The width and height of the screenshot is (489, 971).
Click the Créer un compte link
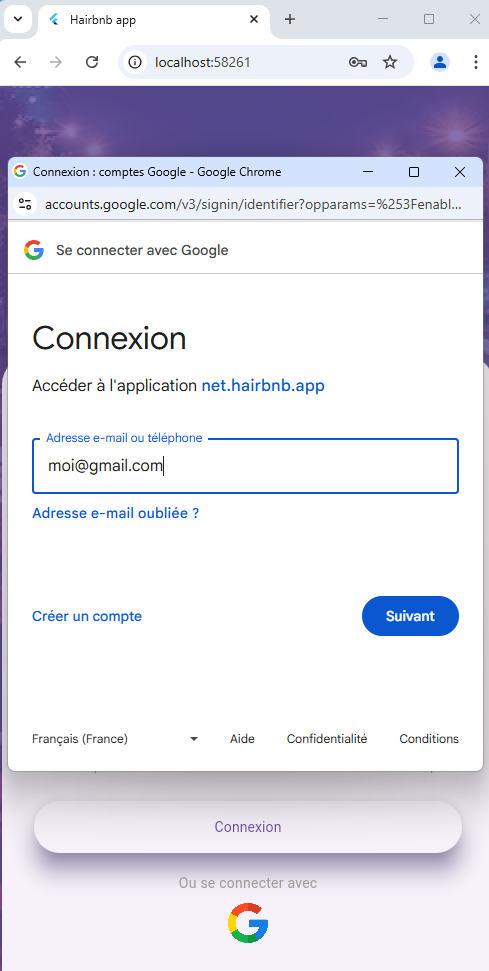(x=87, y=616)
